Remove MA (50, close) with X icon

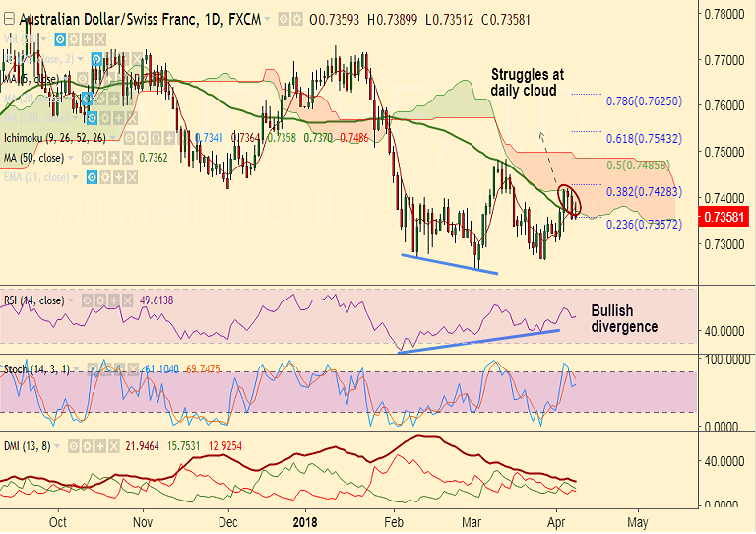click(127, 158)
